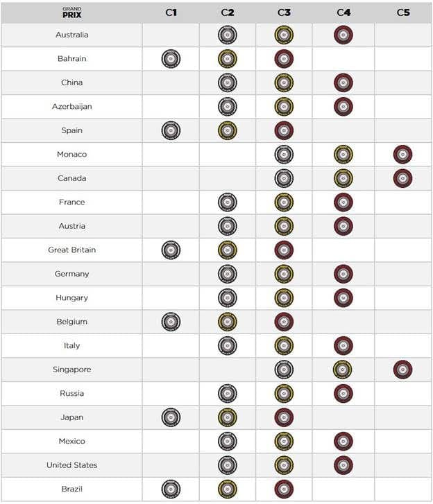This screenshot has height=504, width=433.
Task: Click the C1 column header
Action: pyautogui.click(x=171, y=12)
